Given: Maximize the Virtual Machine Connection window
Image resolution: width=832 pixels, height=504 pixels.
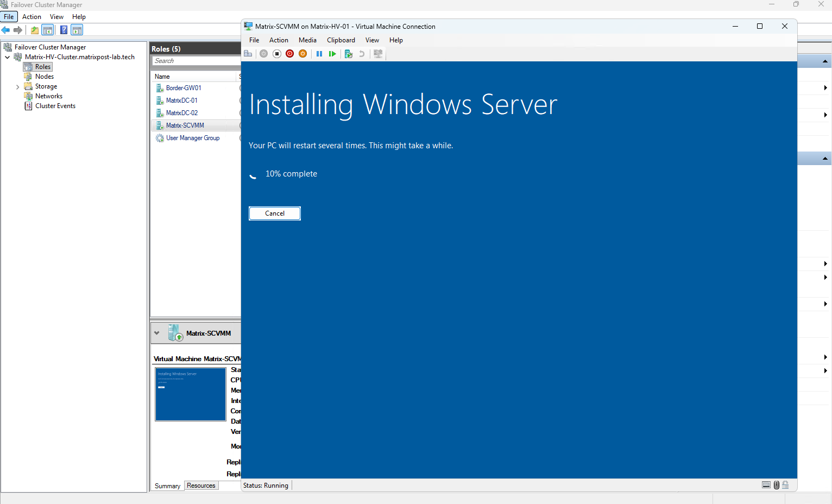Looking at the screenshot, I should point(760,26).
